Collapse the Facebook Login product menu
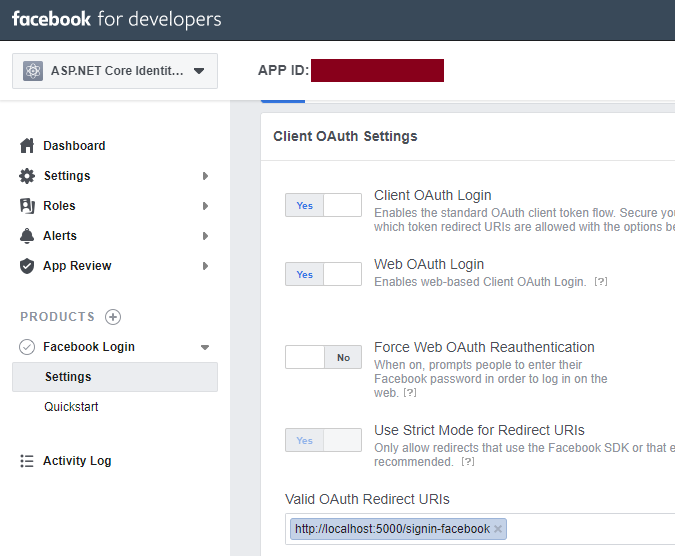This screenshot has height=556, width=675. click(x=205, y=347)
